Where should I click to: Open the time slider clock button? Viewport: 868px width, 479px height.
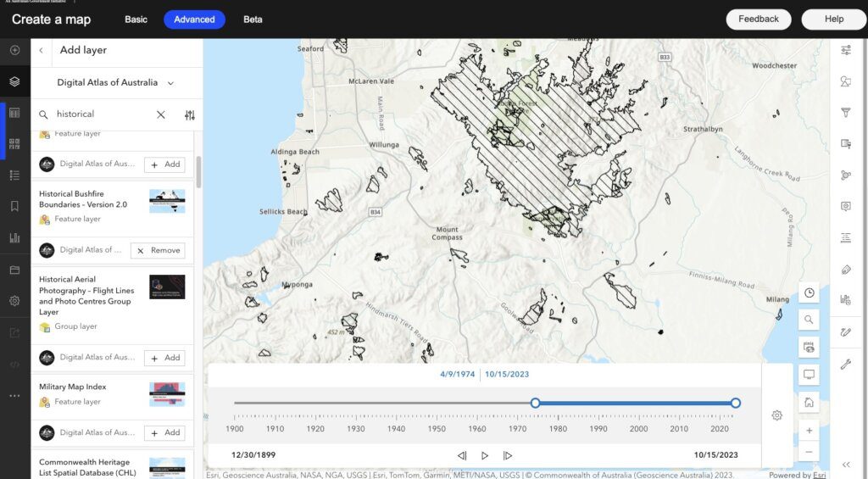point(810,292)
